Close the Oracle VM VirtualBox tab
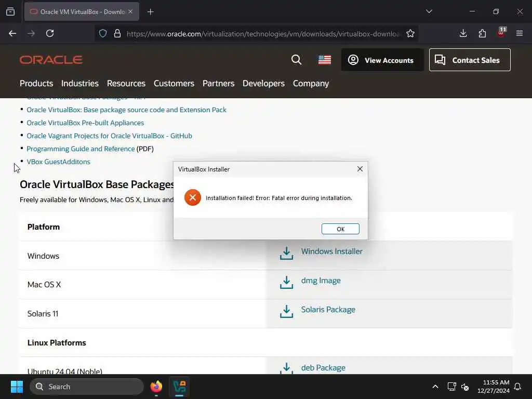532x399 pixels. pos(130,11)
